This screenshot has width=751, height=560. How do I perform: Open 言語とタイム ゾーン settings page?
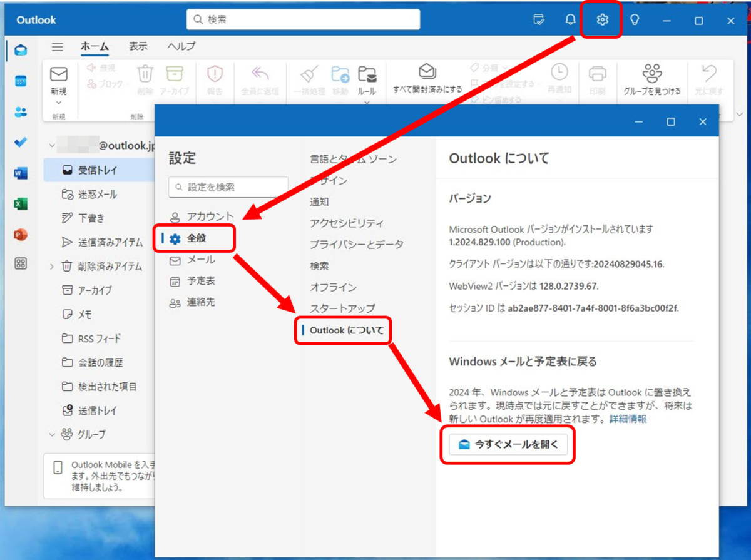tap(353, 159)
